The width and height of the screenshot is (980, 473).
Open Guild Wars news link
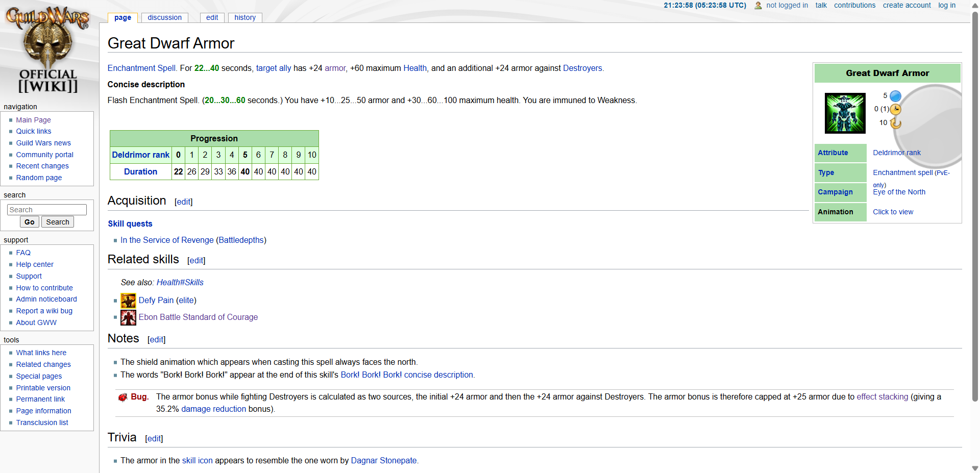43,143
